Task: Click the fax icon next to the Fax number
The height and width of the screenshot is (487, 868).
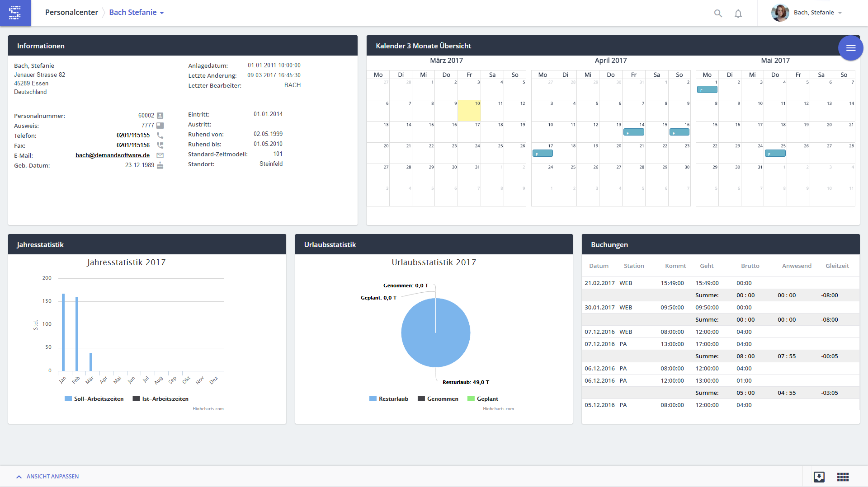Action: click(x=160, y=145)
